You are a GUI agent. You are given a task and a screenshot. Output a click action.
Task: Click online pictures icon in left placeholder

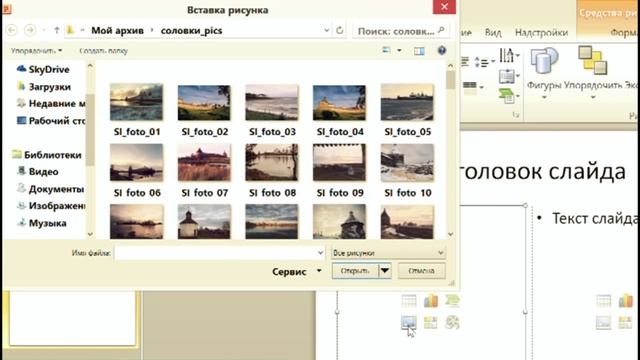(431, 322)
